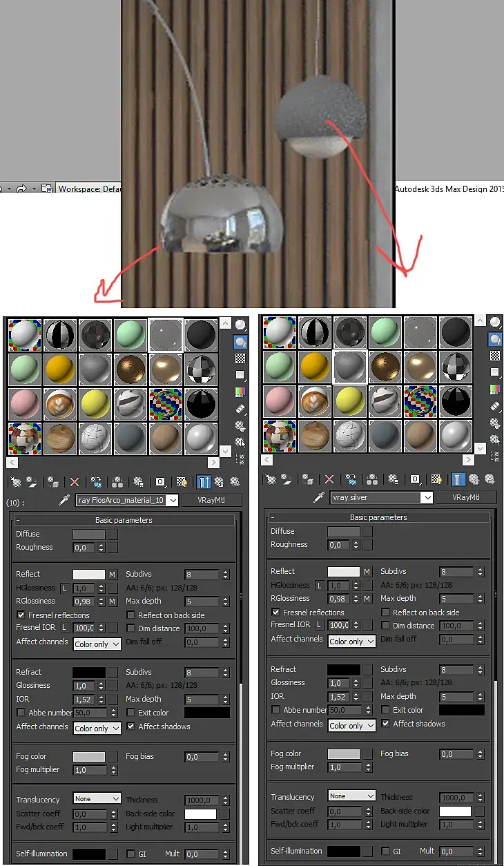The height and width of the screenshot is (866, 504).
Task: Click Refract color swatch in vray silver panel
Action: [x=344, y=669]
